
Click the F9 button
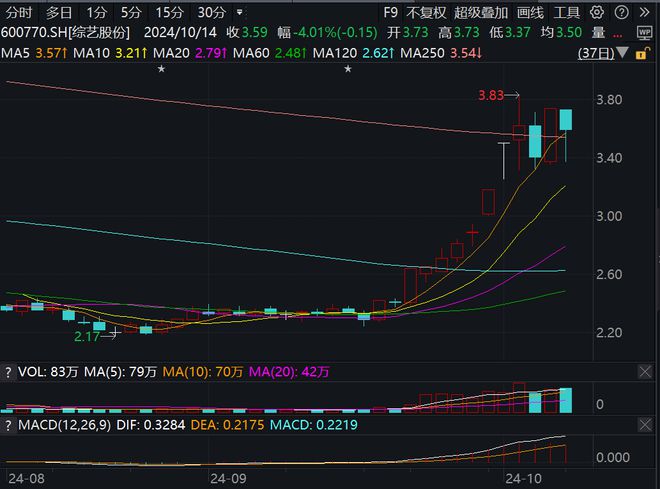[x=391, y=12]
